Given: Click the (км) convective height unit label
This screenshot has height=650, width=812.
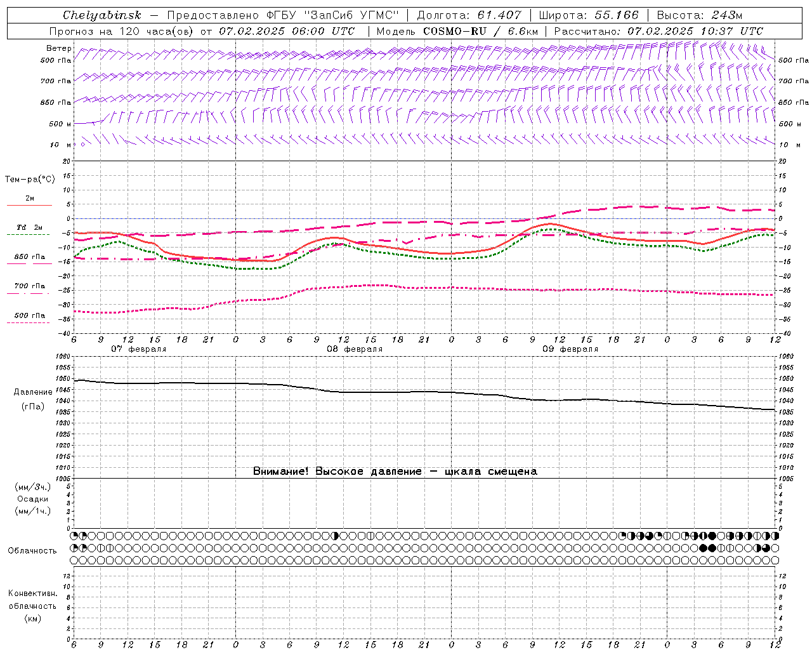Looking at the screenshot, I should pyautogui.click(x=33, y=619).
